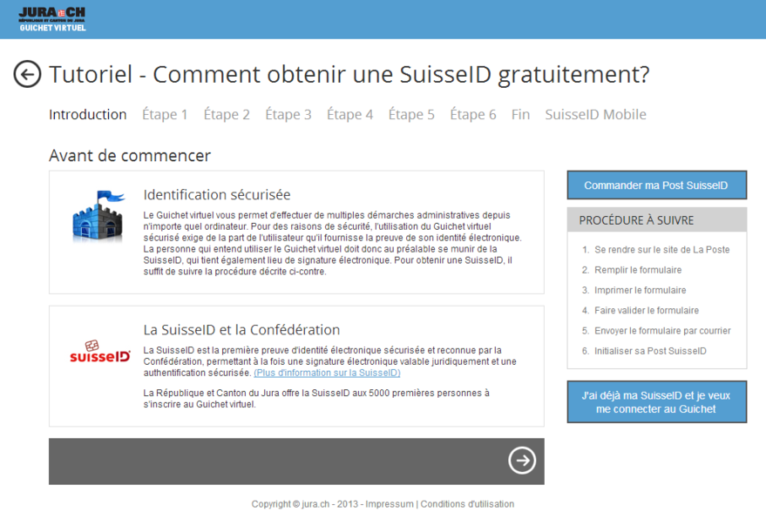
Task: Jump to the Étape 5 tab
Action: tap(410, 114)
